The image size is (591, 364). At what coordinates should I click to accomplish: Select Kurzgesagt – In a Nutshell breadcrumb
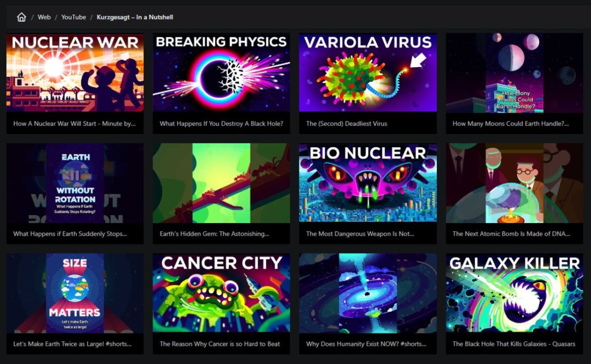pos(135,17)
